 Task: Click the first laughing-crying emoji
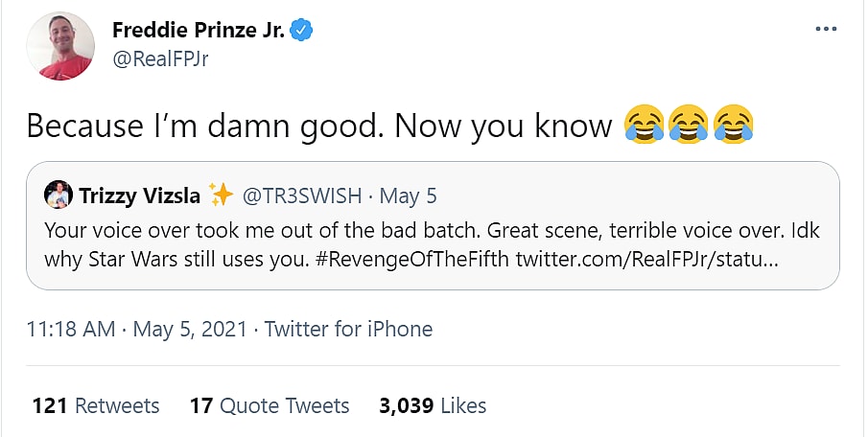[x=644, y=126]
